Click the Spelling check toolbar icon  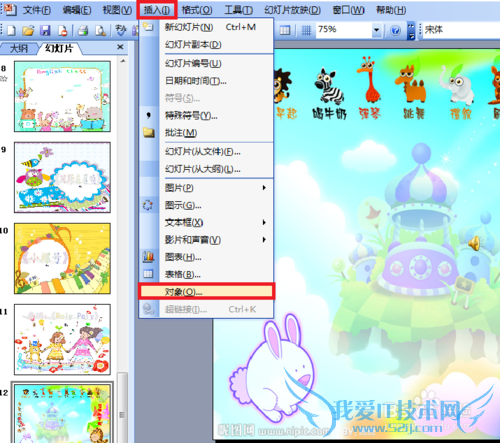point(120,30)
